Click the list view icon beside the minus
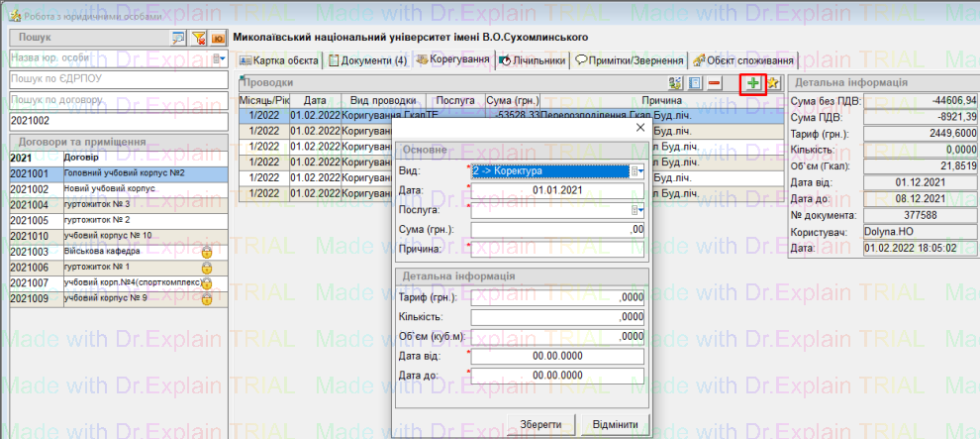Viewport: 980px width, 439px height. click(695, 84)
